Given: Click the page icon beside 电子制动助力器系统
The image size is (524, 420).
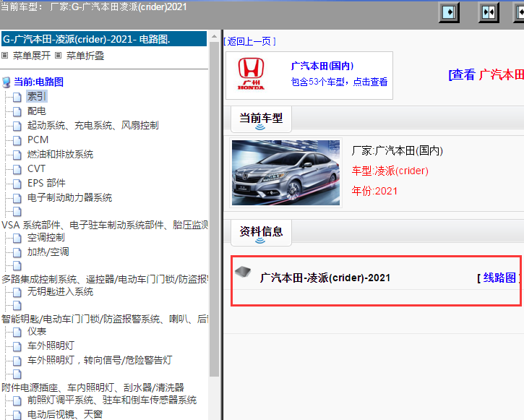Looking at the screenshot, I should tap(17, 198).
